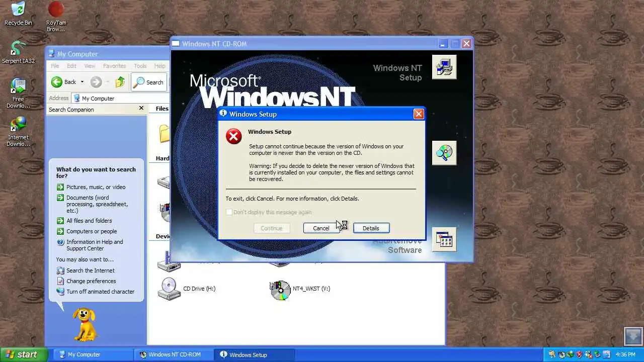The height and width of the screenshot is (362, 644).
Task: Open the File menu in My Computer
Action: pyautogui.click(x=55, y=66)
